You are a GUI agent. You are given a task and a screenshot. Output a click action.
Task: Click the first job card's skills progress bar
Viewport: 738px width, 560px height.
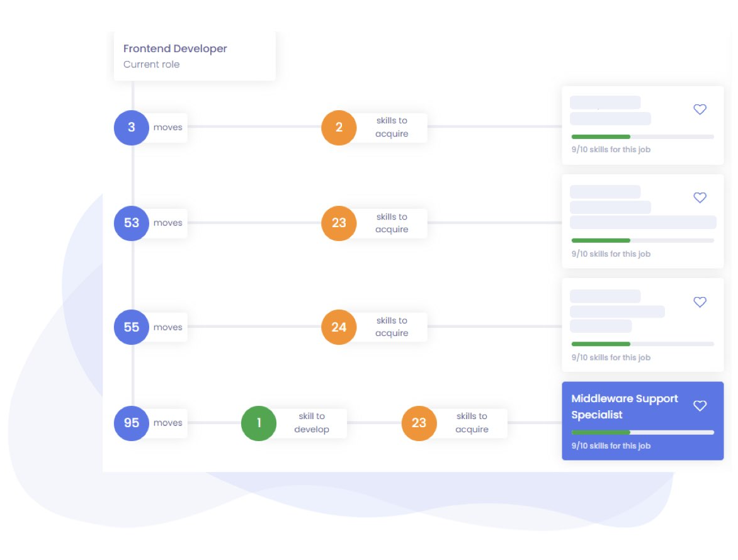(642, 137)
